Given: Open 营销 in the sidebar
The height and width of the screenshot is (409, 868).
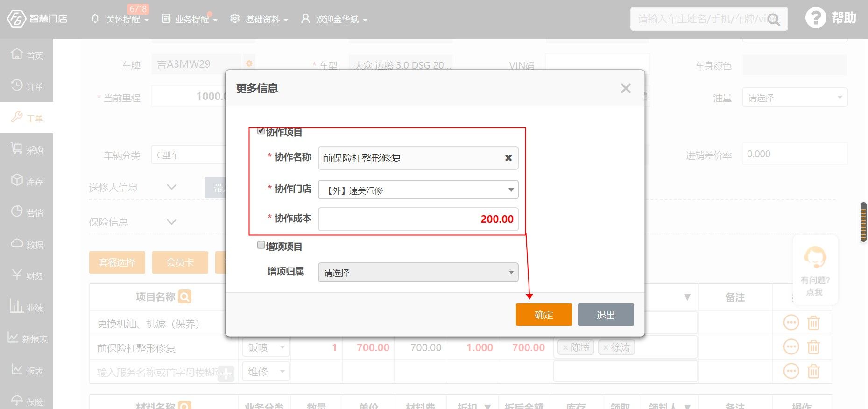Looking at the screenshot, I should click(x=27, y=212).
